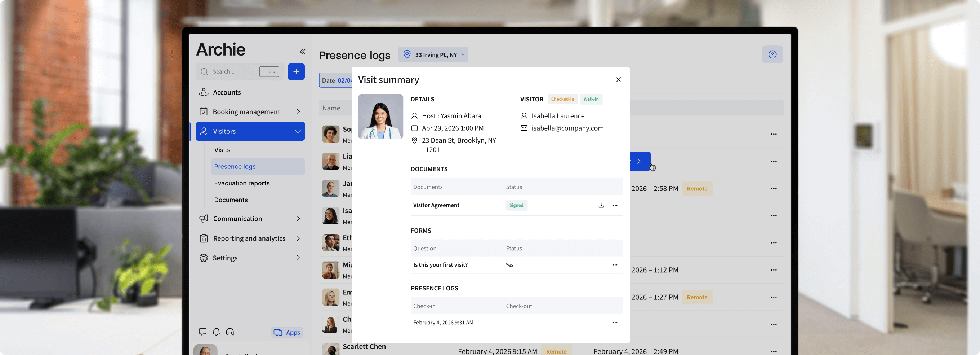Open the 33 Irving PL location dropdown
Viewport: 980px width, 355px height.
tap(433, 54)
